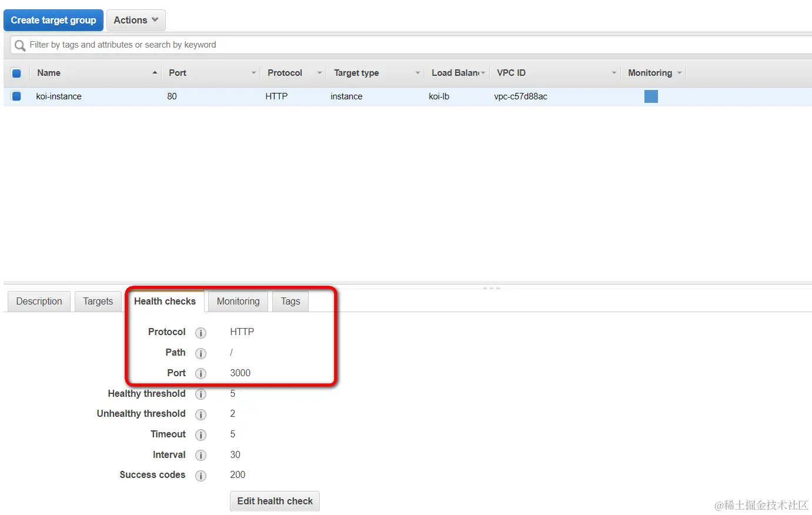
Task: Click the Success codes value 200
Action: pos(238,474)
